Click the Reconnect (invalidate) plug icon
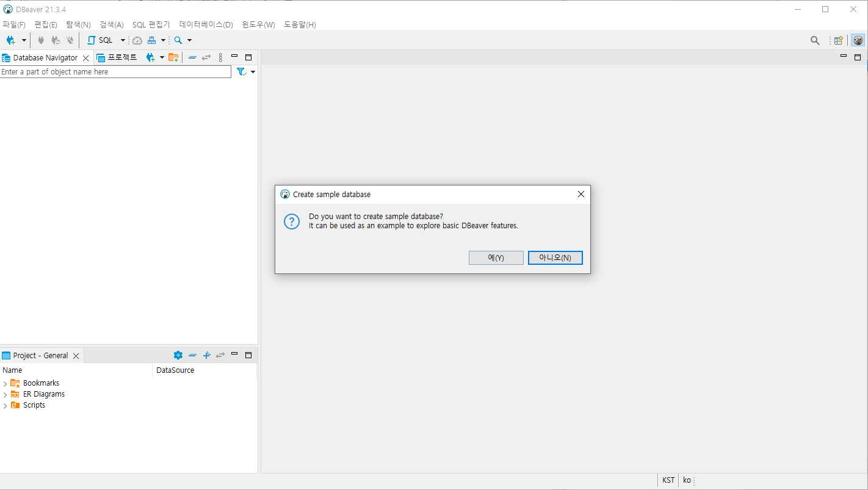The image size is (868, 490). click(x=56, y=40)
